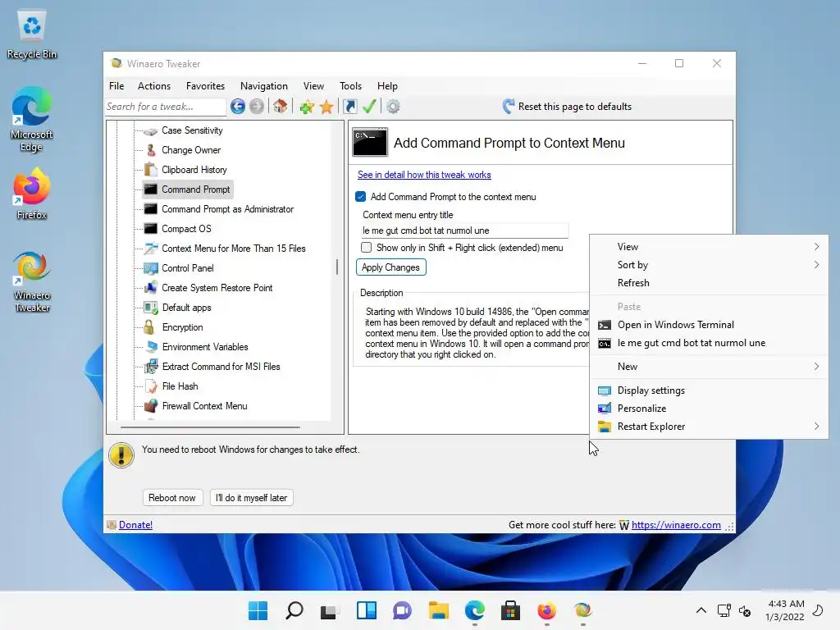Image resolution: width=840 pixels, height=630 pixels.
Task: Open https://winaero.com link
Action: pyautogui.click(x=676, y=525)
